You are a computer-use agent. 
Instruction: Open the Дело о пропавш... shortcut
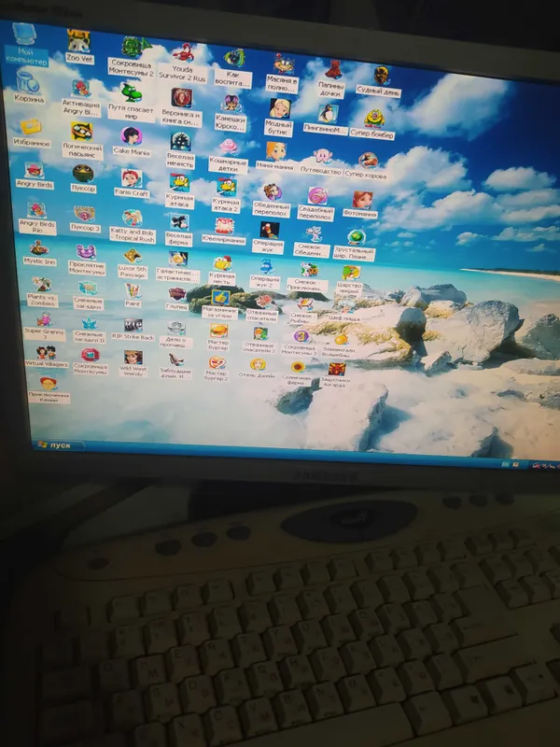coord(175,334)
